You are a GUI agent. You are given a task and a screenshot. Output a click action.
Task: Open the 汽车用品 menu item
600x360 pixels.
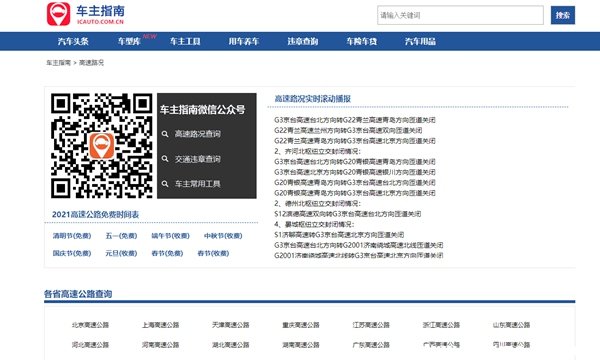pyautogui.click(x=420, y=41)
